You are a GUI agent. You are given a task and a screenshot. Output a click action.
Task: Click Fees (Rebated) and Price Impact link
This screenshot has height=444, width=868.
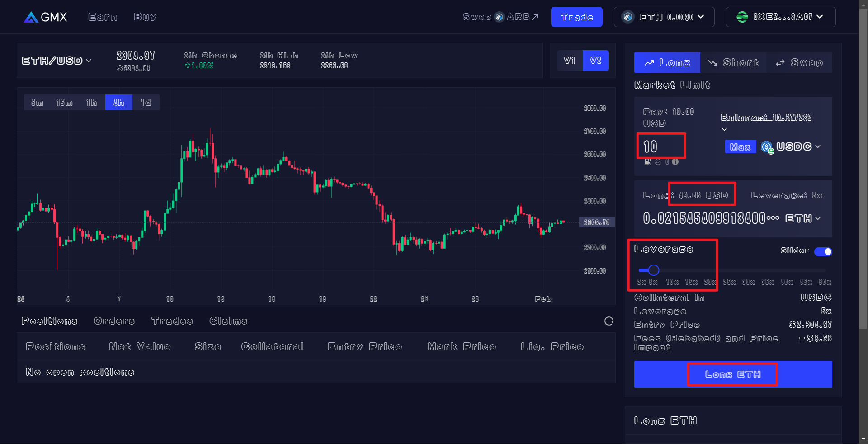point(706,343)
